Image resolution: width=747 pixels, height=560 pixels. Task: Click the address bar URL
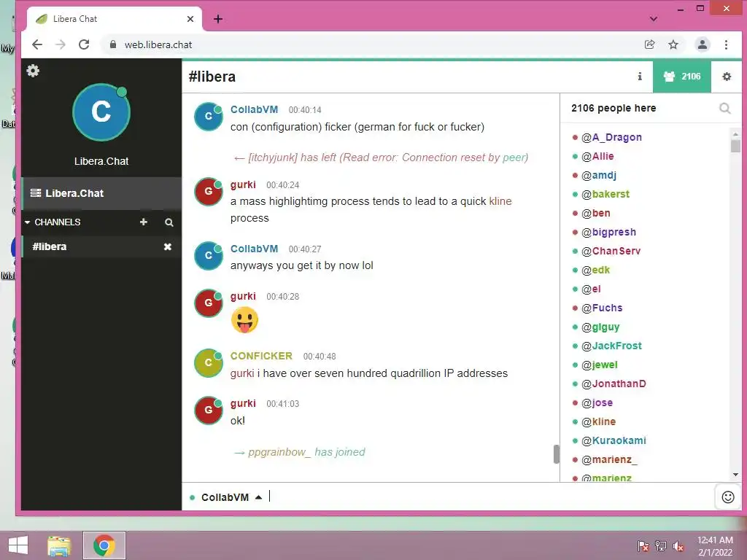click(x=158, y=44)
